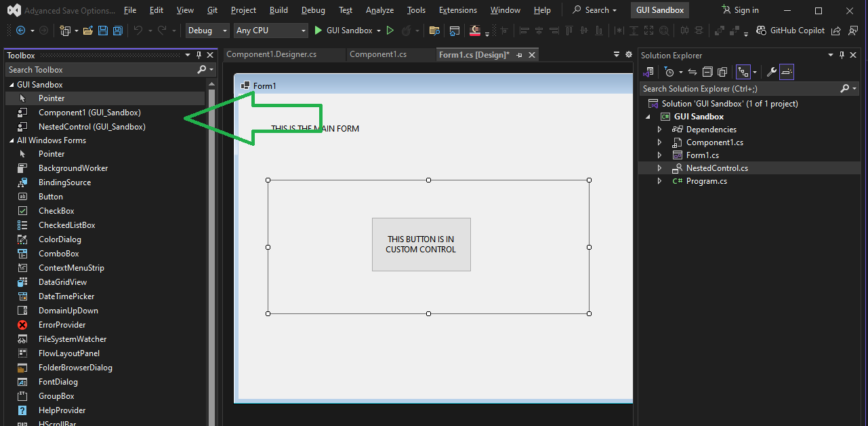Click button 'THIS BUTTON IS IN CUSTOM CONTROL'

pyautogui.click(x=421, y=244)
